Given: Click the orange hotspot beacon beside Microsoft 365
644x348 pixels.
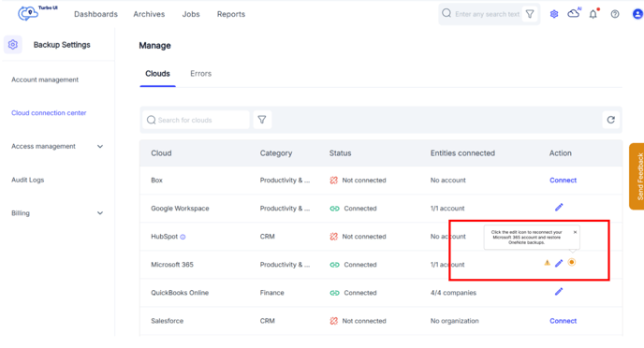Looking at the screenshot, I should (x=571, y=262).
